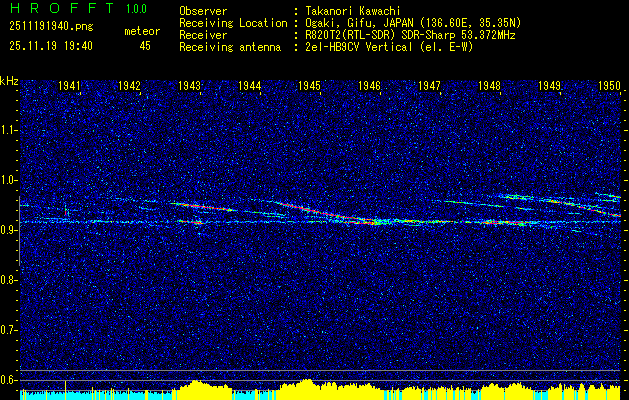Click the 1946 time marker label
Viewport: 629px width, 400px height.
click(x=369, y=86)
